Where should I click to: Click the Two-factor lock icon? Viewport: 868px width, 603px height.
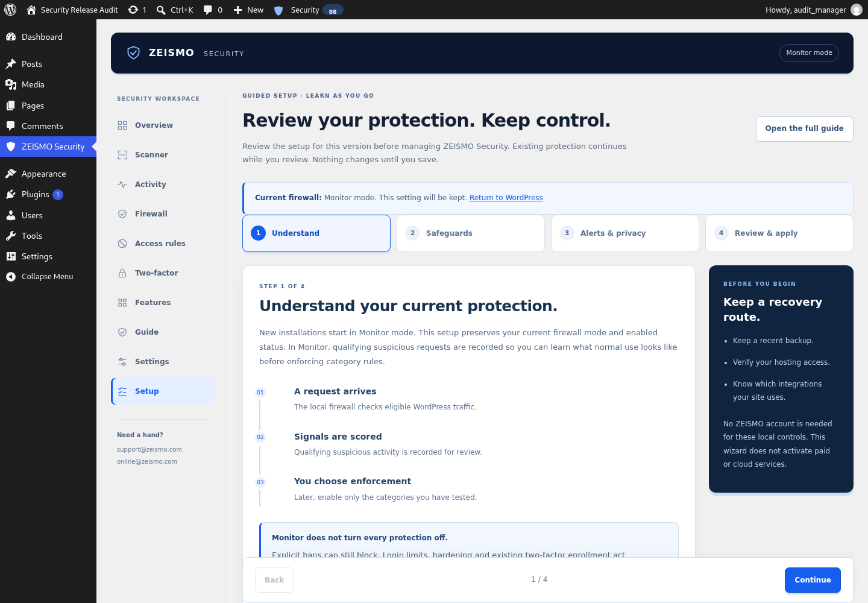[122, 273]
